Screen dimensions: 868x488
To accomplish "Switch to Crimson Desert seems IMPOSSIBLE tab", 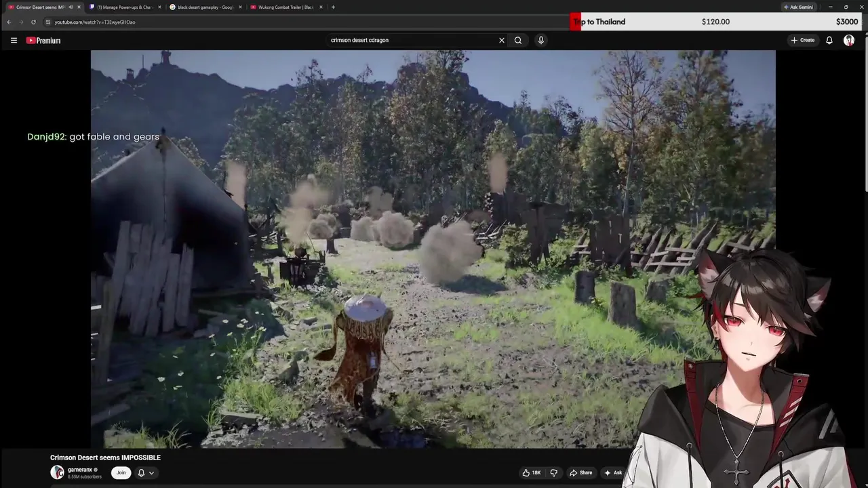I will [x=41, y=7].
